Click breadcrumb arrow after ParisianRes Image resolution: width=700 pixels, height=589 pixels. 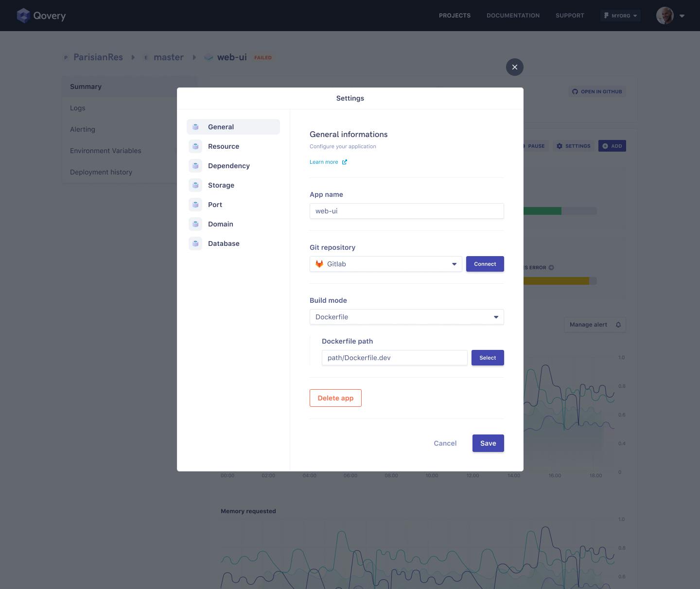pos(133,57)
